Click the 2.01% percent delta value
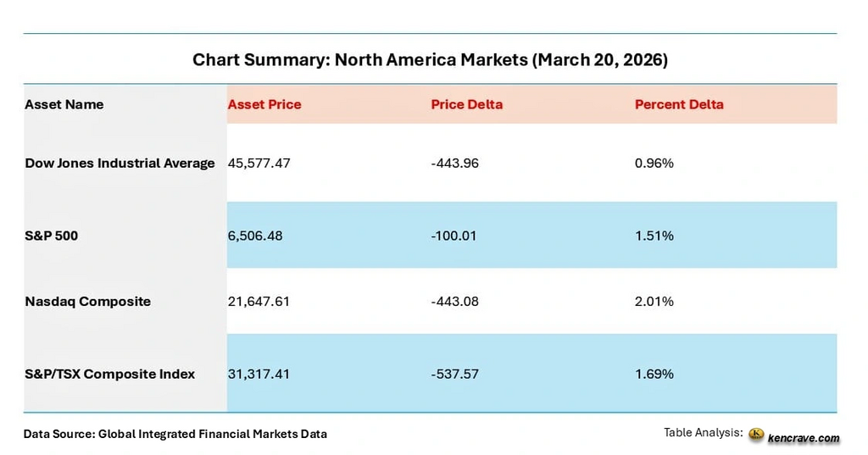The width and height of the screenshot is (868, 455). [x=654, y=301]
